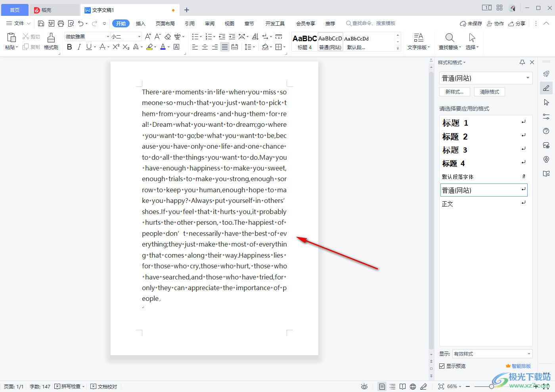Toggle justify alignment

click(225, 47)
